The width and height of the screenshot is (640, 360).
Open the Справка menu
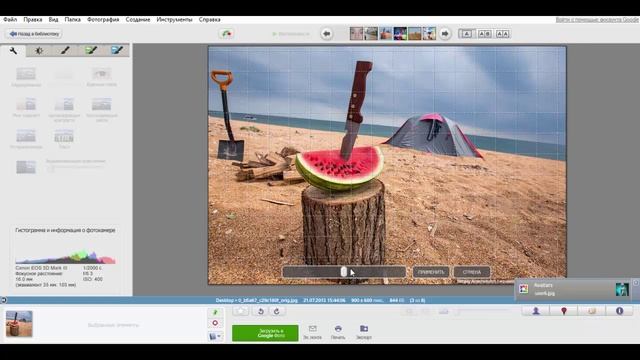pos(209,20)
